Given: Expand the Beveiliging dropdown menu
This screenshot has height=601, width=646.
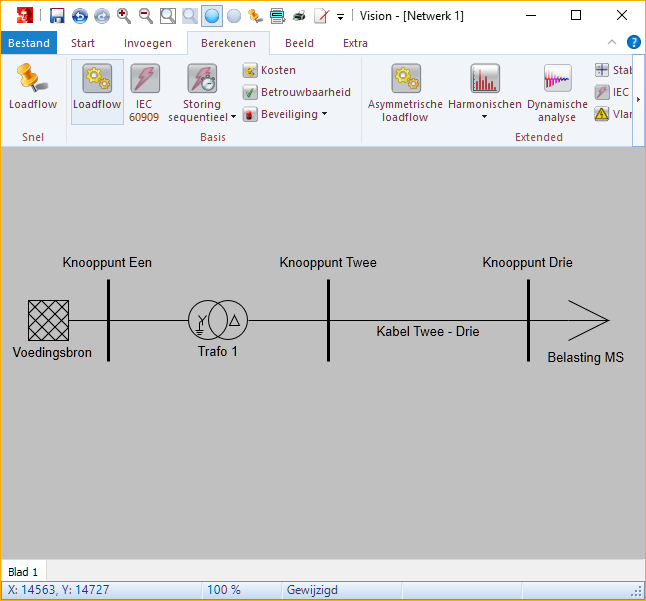Looking at the screenshot, I should point(324,114).
